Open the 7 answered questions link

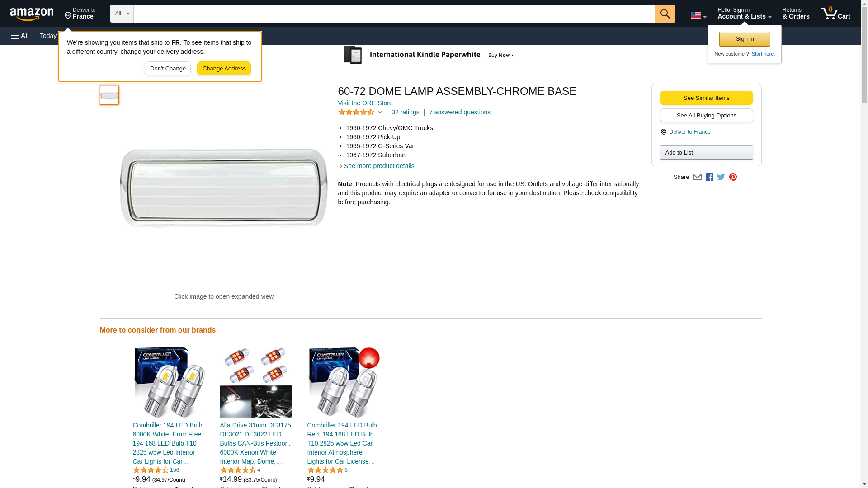[460, 112]
